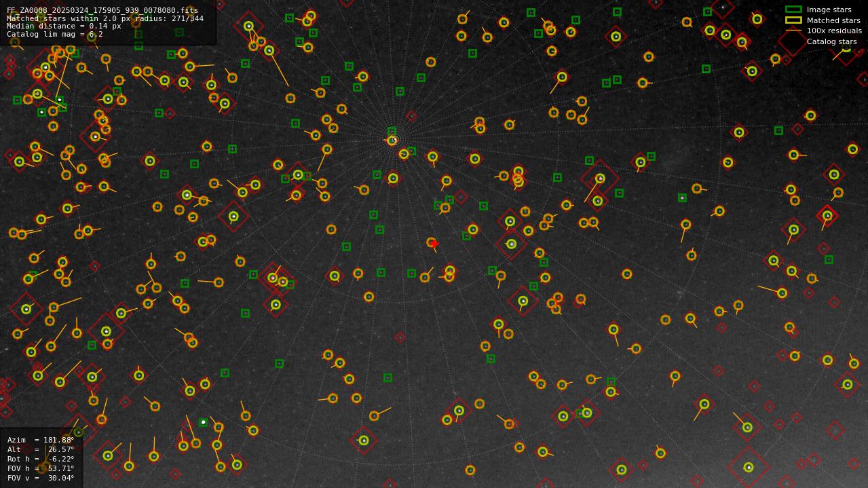
Task: Click the FF_ZA0008 .fits file name text
Action: click(x=102, y=10)
